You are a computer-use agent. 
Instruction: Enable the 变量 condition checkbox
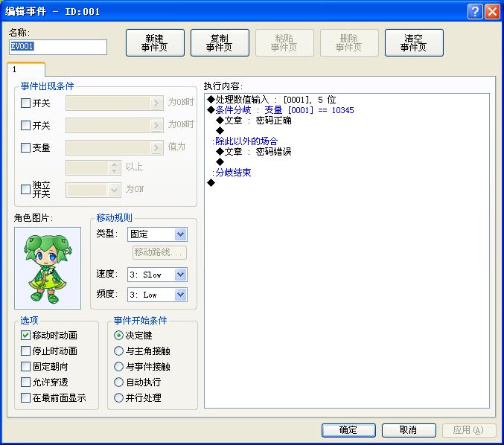[25, 148]
